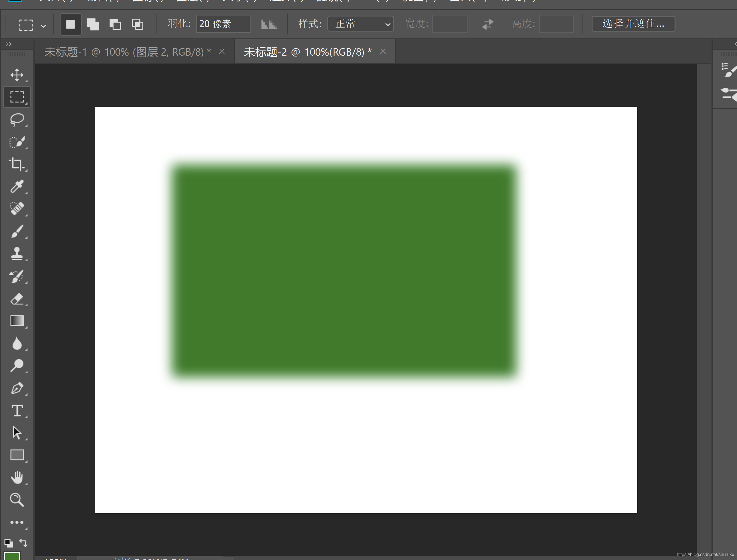
Task: Expand the toolbar with double arrows
Action: click(x=8, y=44)
